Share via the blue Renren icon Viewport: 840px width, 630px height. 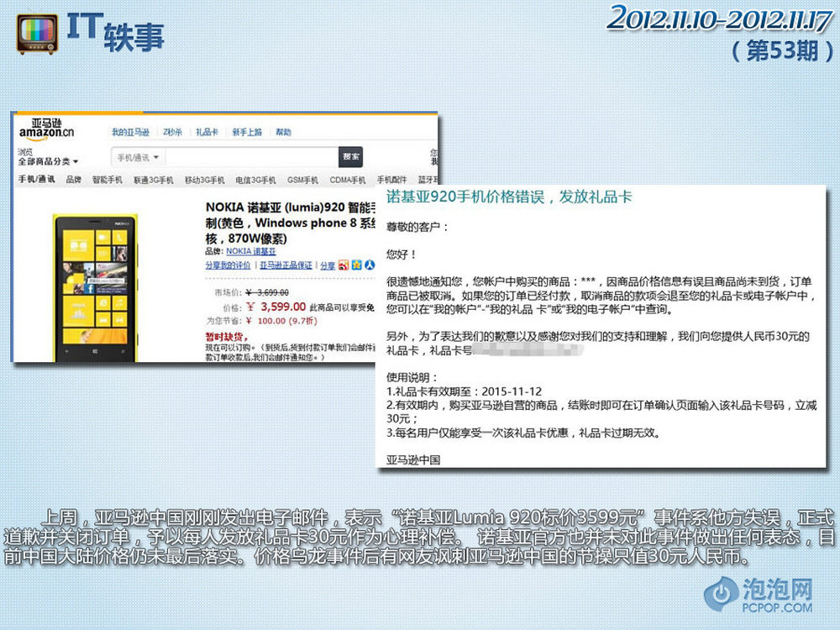pos(370,265)
